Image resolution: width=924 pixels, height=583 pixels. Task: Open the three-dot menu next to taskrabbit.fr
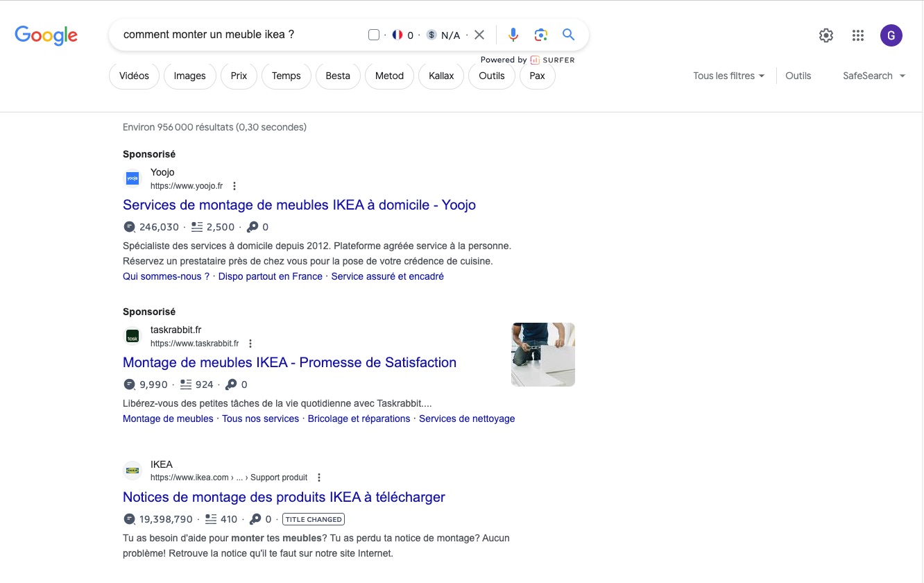point(250,344)
